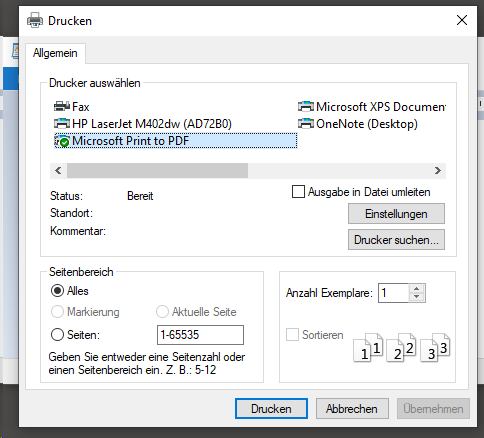Screen dimensions: 484x438
Task: Open printer Einstellungen
Action: click(396, 214)
